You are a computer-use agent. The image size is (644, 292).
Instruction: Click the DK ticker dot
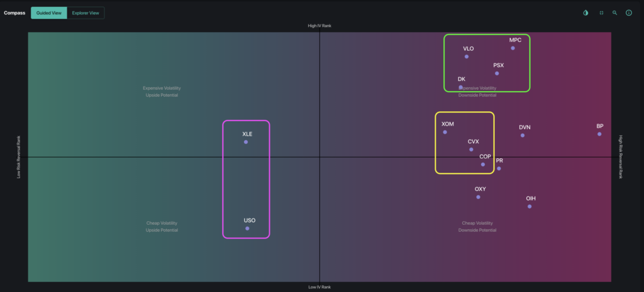(x=461, y=87)
